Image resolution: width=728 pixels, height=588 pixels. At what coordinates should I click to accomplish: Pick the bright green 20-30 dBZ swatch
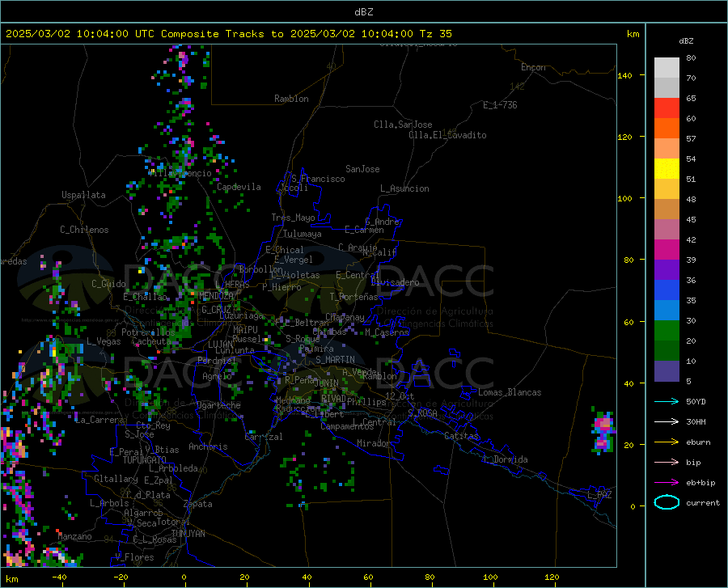click(667, 331)
